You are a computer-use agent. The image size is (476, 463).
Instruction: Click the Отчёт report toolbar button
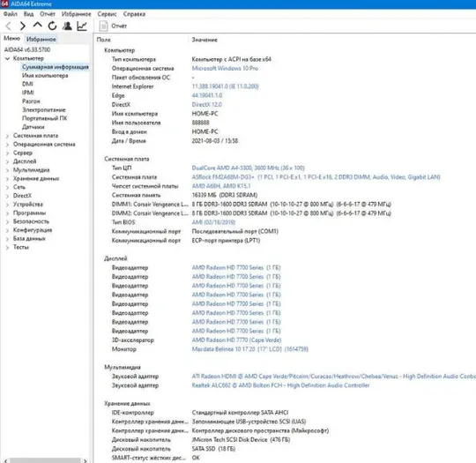click(113, 26)
